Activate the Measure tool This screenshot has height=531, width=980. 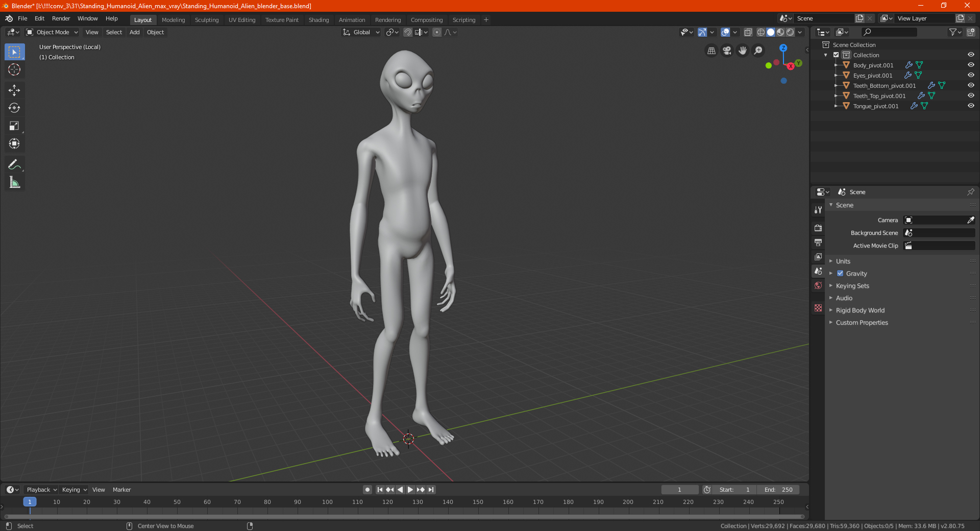click(14, 182)
